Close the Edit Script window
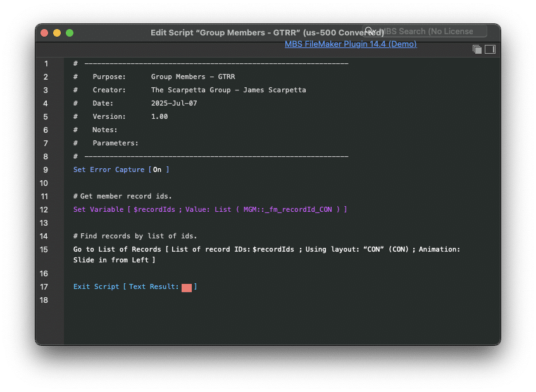 [x=44, y=33]
